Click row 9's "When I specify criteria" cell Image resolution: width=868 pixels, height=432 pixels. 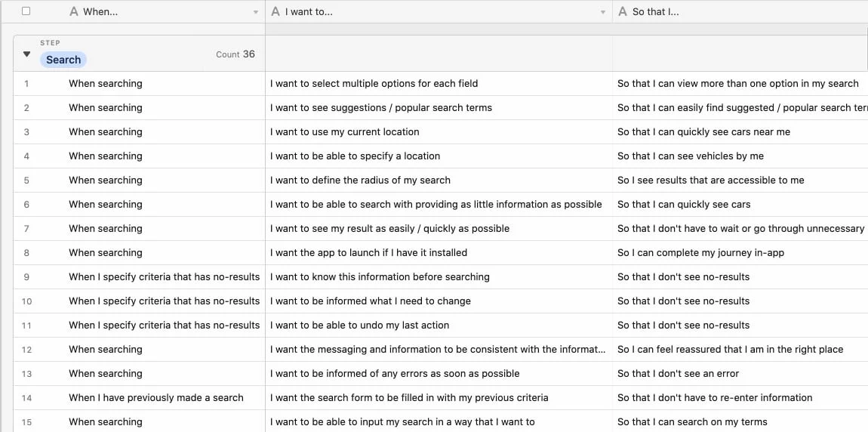point(164,277)
